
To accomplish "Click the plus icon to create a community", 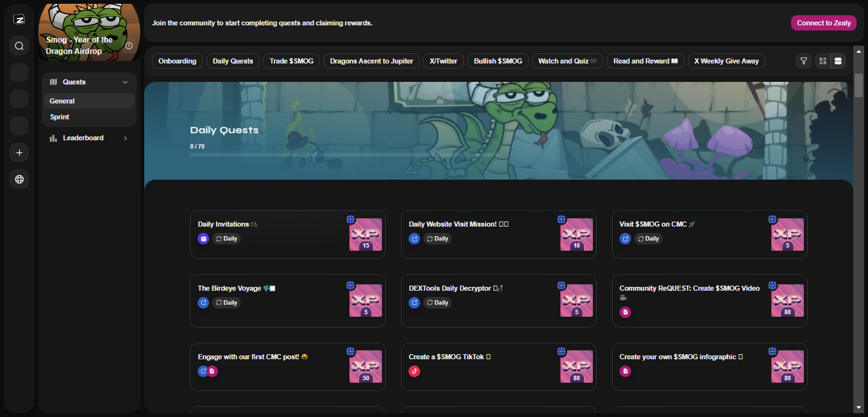I will point(19,152).
